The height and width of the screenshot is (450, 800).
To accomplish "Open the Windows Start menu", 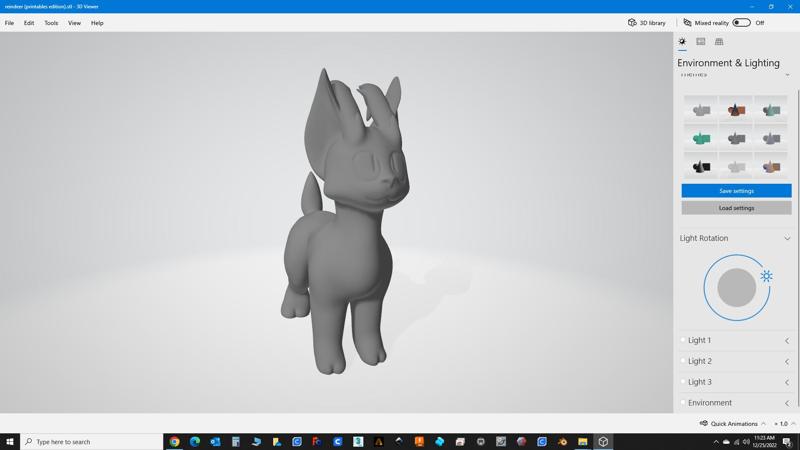I will point(10,442).
